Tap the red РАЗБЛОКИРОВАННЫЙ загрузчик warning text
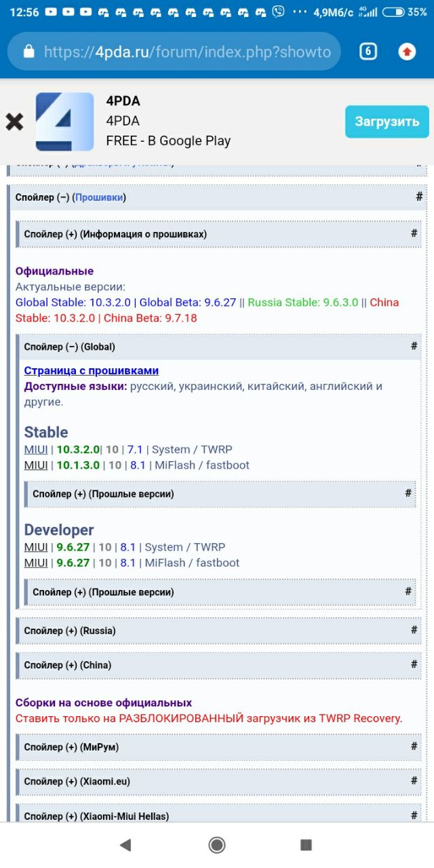Image resolution: width=434 pixels, height=868 pixels. point(209,718)
